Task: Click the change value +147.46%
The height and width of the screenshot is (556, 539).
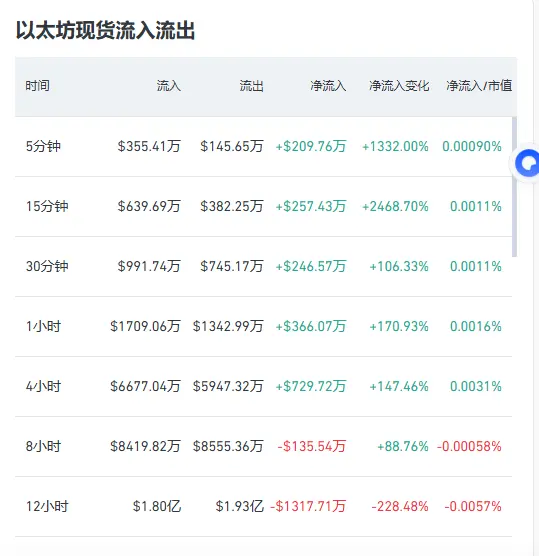Action: (399, 386)
